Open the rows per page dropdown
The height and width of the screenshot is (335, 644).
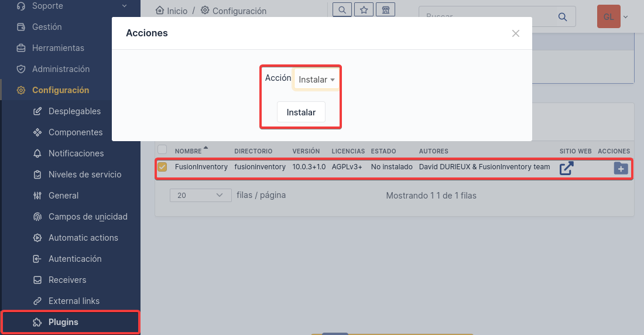200,195
